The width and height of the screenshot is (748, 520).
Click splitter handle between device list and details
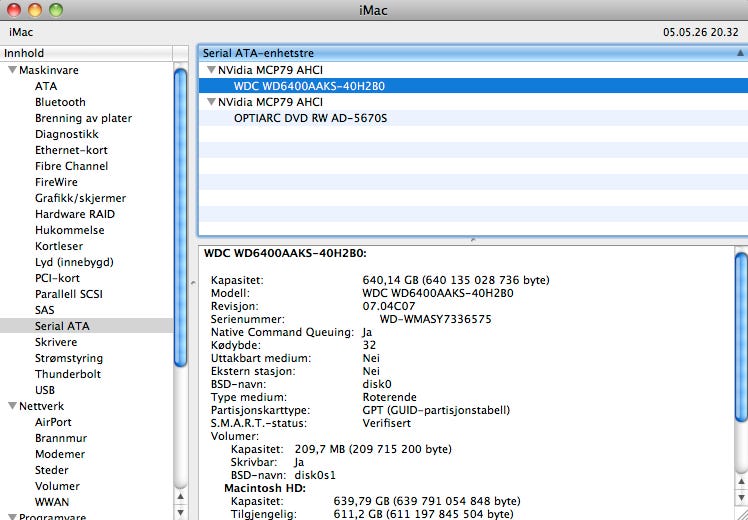[x=473, y=240]
